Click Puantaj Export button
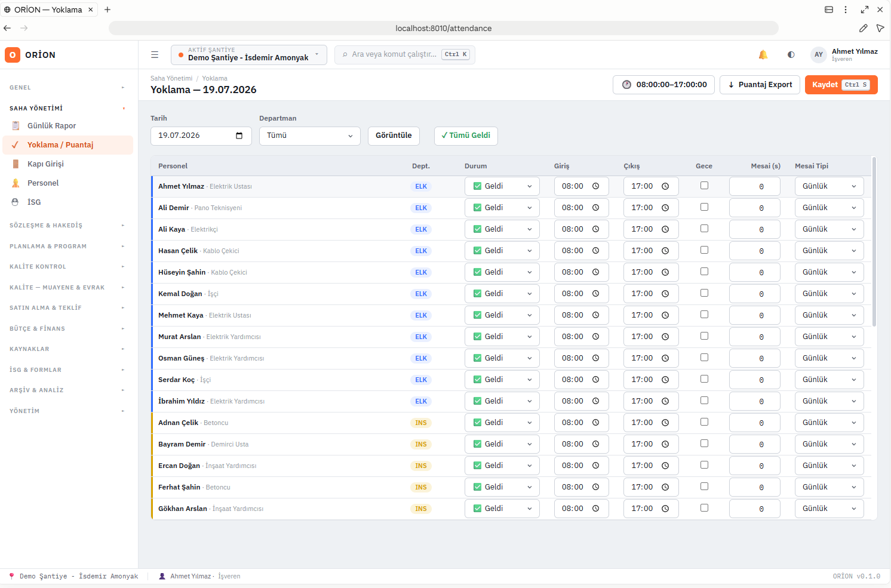 (760, 85)
